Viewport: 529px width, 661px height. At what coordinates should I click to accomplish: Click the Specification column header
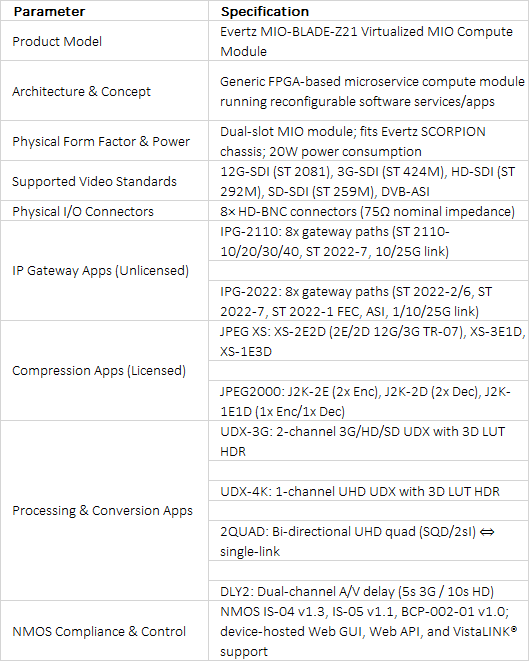tap(368, 11)
